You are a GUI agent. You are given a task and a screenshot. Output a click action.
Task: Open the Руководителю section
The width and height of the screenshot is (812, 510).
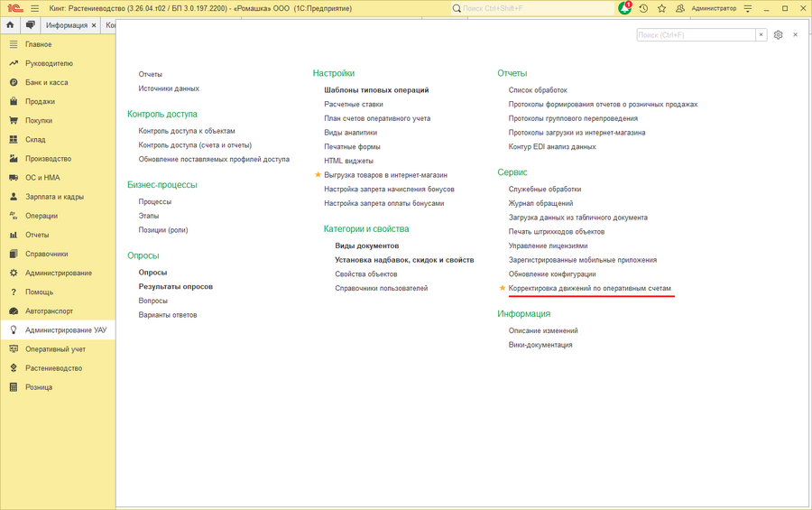click(58, 63)
